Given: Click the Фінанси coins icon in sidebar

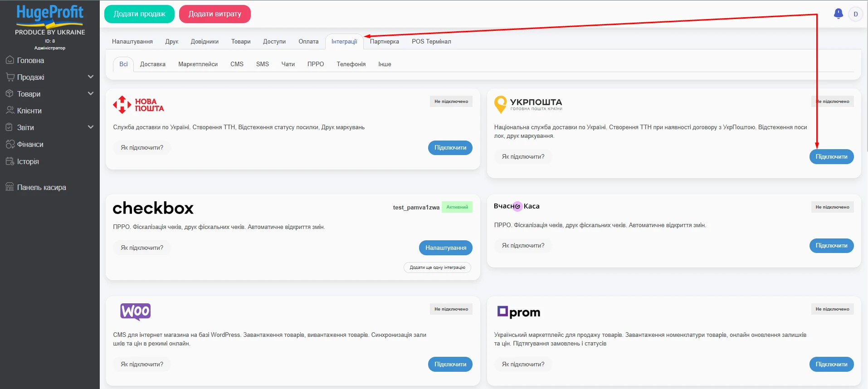Looking at the screenshot, I should click(10, 144).
